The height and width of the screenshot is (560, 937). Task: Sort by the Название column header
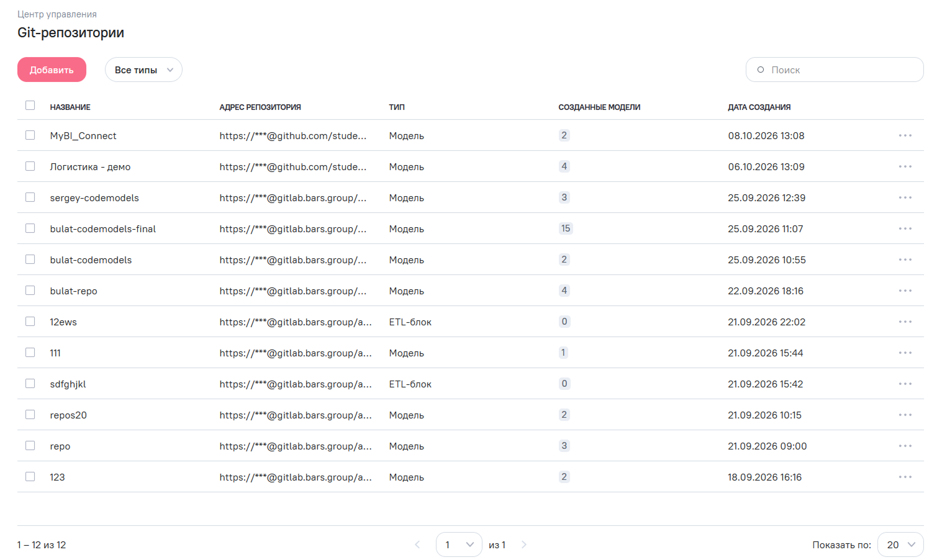click(70, 107)
